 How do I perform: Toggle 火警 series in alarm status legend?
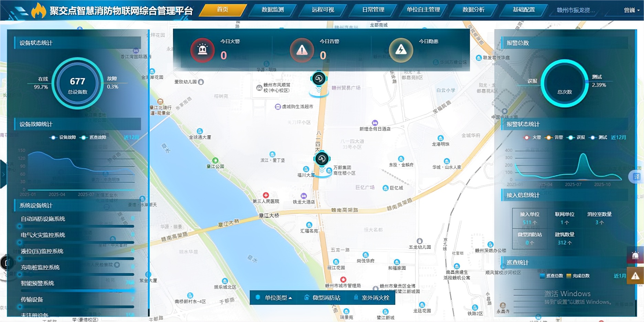pos(532,137)
